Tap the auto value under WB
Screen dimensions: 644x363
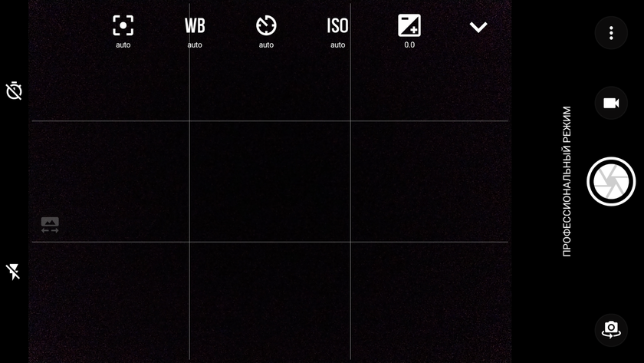tap(195, 45)
